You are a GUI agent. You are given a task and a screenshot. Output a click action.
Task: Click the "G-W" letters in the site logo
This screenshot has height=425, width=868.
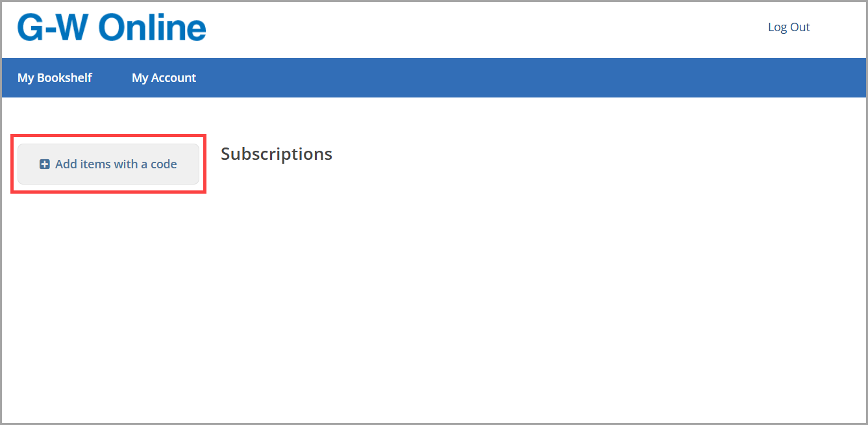tap(54, 28)
